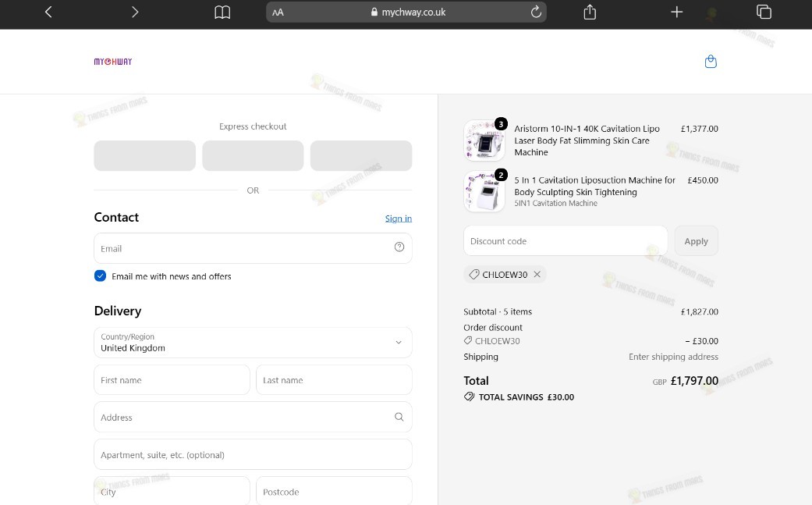Focus the Discount code field
The height and width of the screenshot is (505, 812).
point(566,241)
